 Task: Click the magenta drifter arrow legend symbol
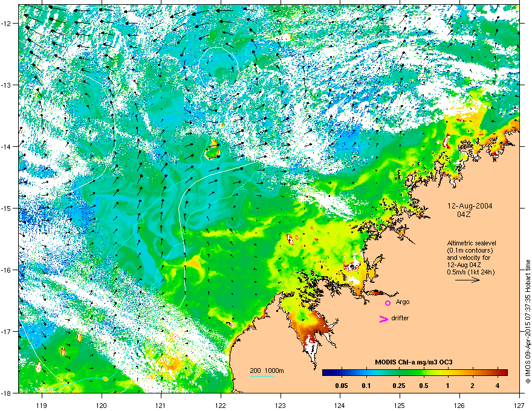pos(384,319)
